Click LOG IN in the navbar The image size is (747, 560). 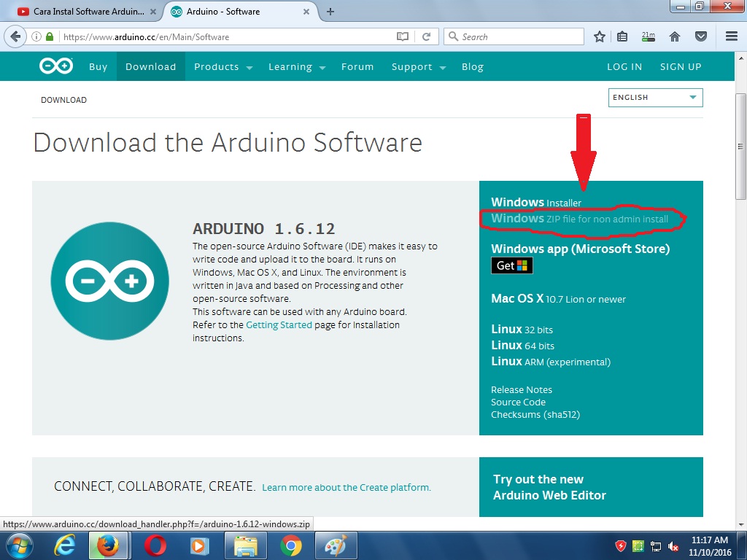624,66
